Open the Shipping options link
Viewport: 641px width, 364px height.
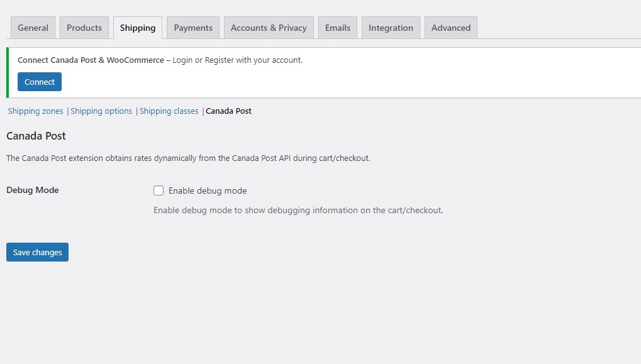click(101, 111)
